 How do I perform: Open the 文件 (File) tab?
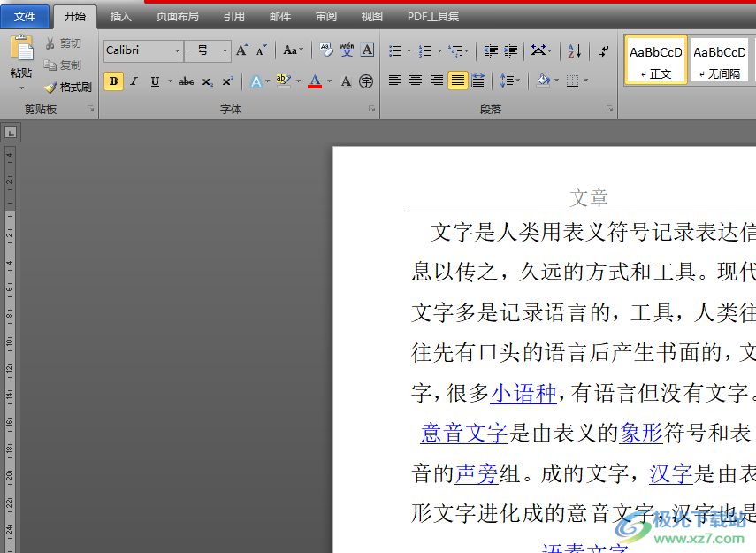click(25, 17)
